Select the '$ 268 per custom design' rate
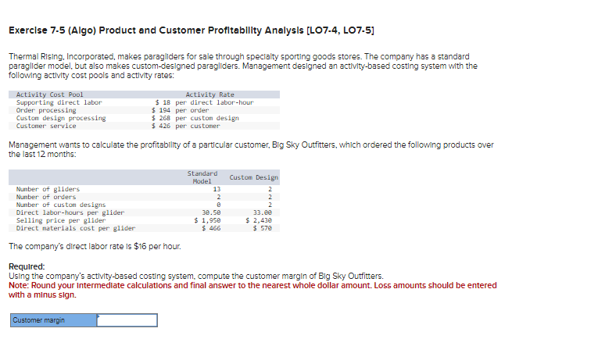 click(x=195, y=118)
